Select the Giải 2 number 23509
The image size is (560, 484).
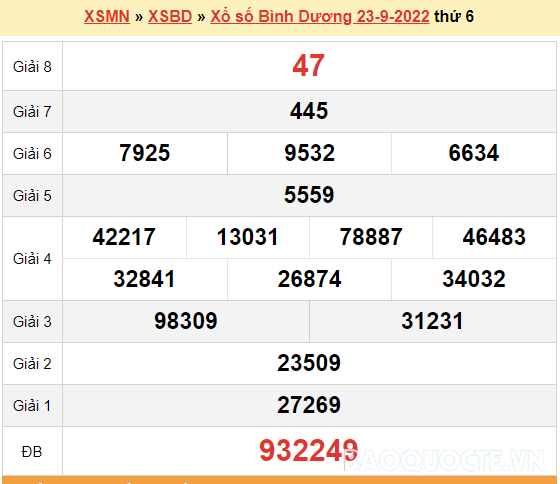point(309,363)
